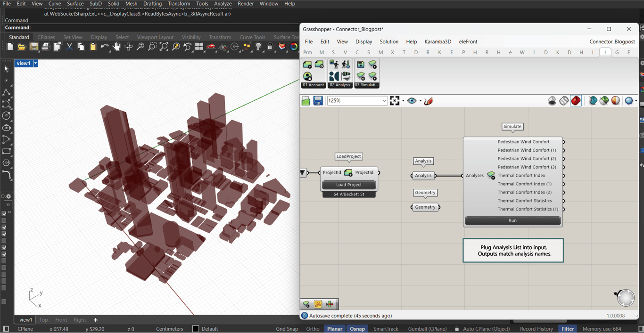Image resolution: width=644 pixels, height=333 pixels.
Task: Click the Cut scissors icon
Action: point(69,47)
